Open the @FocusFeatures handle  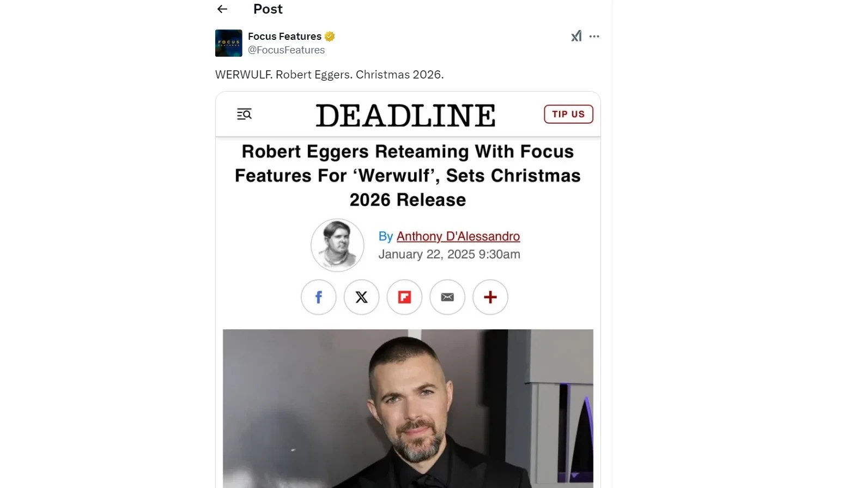click(286, 50)
